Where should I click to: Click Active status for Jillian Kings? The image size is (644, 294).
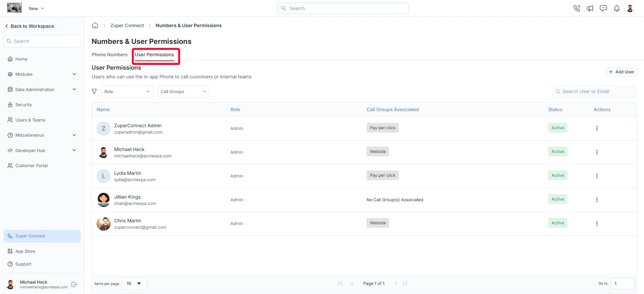[x=558, y=199]
